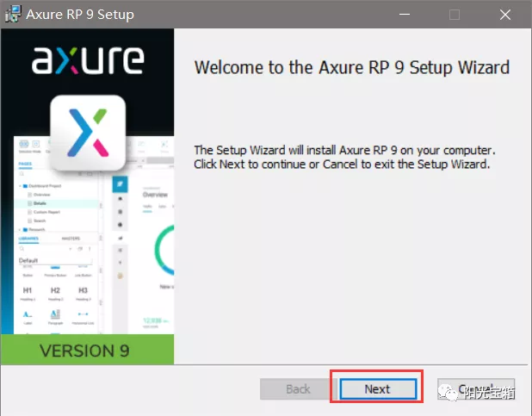Click the disabled Back button
Image resolution: width=532 pixels, height=416 pixels.
[x=298, y=388]
